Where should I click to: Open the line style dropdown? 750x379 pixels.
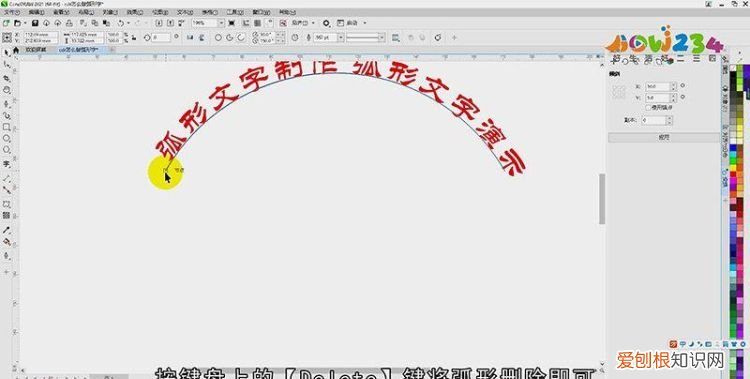(x=382, y=37)
